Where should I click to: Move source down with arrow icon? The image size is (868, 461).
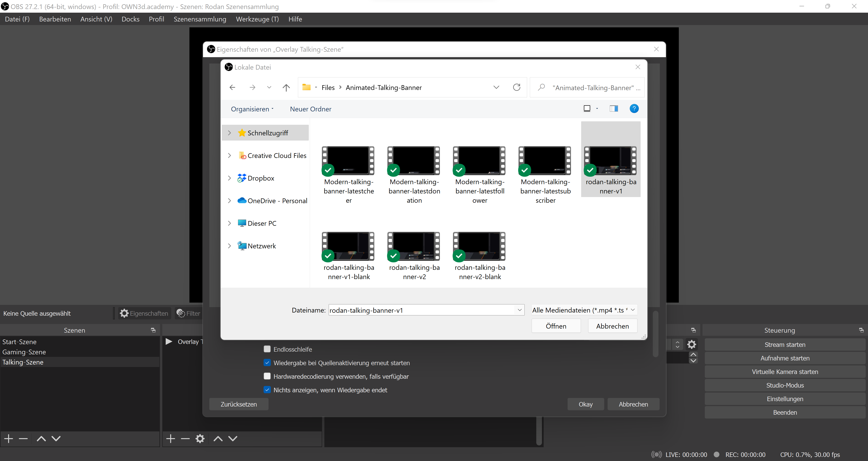coord(233,438)
